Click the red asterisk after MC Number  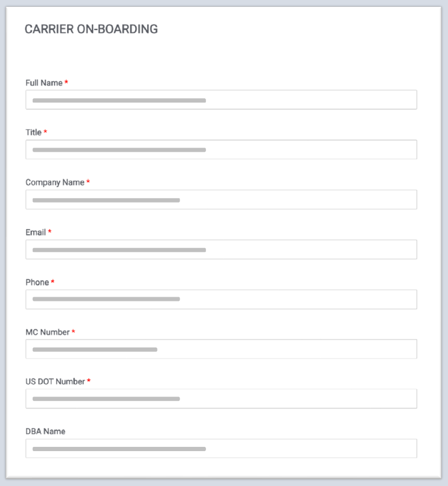tap(73, 332)
